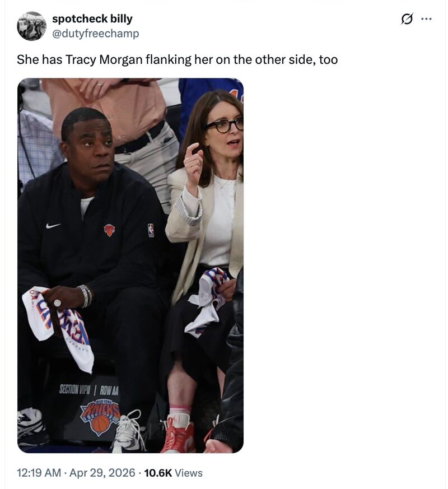
Task: Click the woman's black glasses in photo
Action: pos(224,125)
